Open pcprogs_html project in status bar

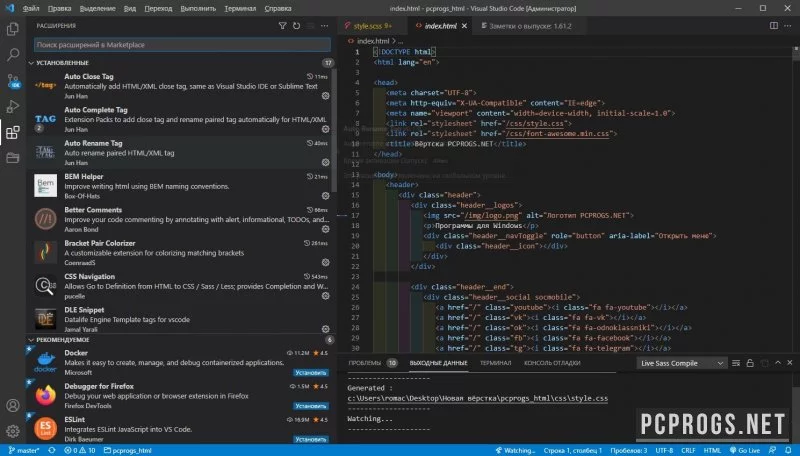pos(128,450)
